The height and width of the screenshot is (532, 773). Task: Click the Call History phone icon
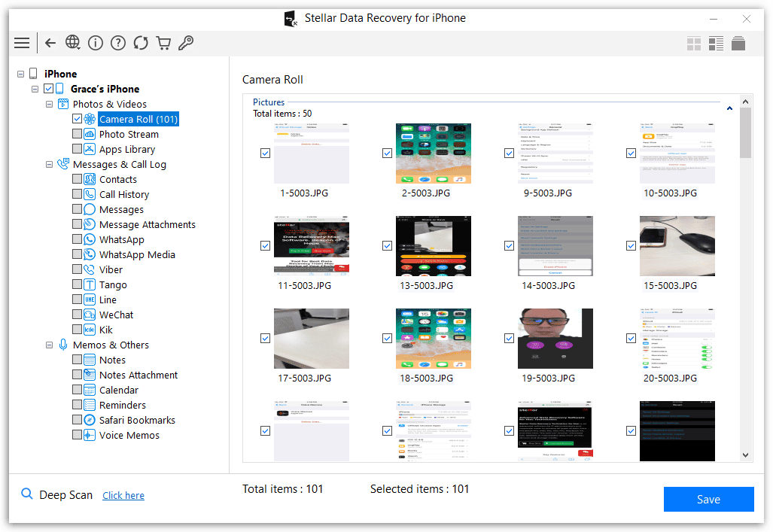click(90, 194)
